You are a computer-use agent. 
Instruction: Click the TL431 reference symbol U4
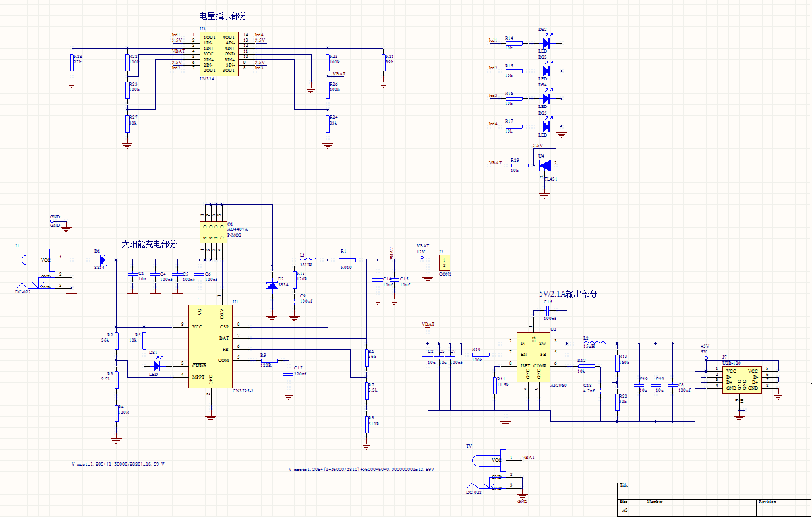544,165
